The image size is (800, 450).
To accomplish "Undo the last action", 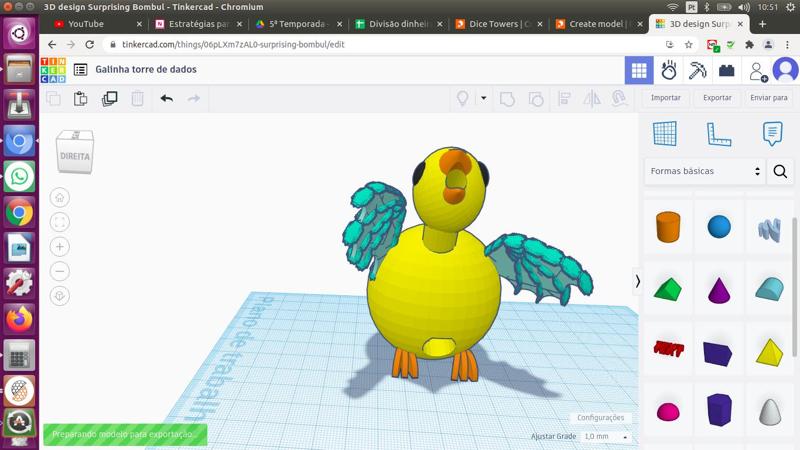I will (x=166, y=98).
